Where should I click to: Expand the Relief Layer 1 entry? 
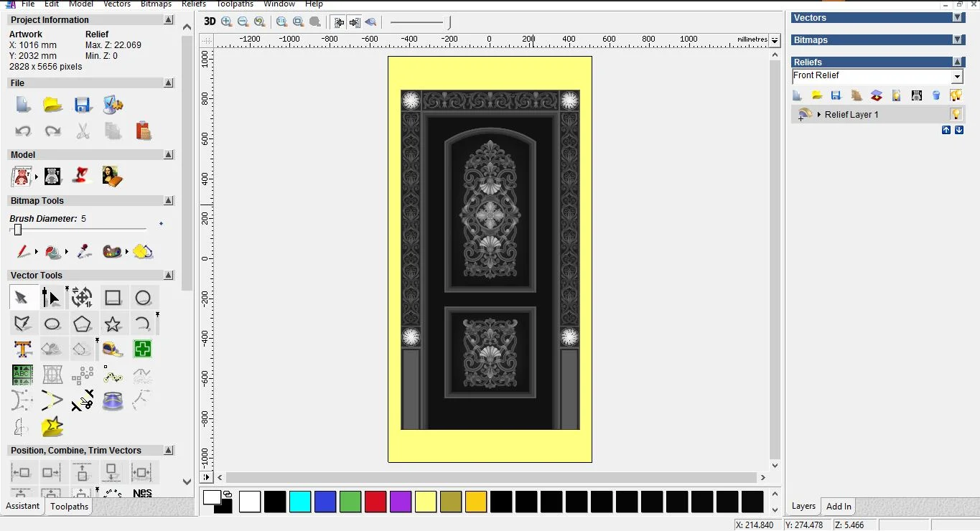pos(819,113)
